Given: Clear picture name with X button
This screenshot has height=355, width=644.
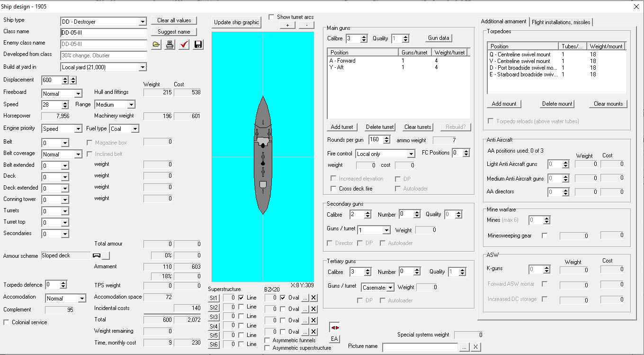Looking at the screenshot, I should (x=475, y=347).
